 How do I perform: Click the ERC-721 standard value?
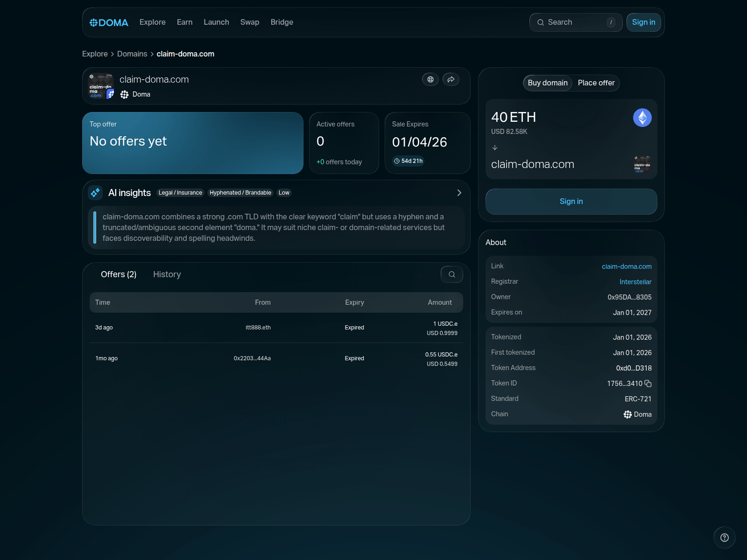tap(638, 399)
